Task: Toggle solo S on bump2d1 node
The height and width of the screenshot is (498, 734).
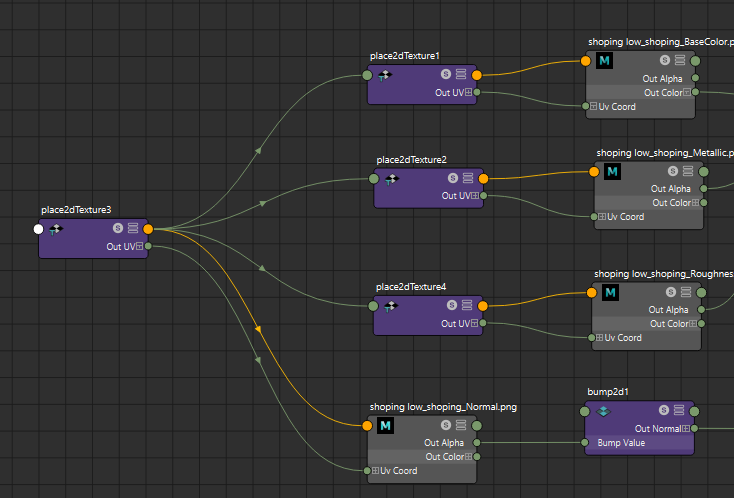Action: tap(664, 410)
